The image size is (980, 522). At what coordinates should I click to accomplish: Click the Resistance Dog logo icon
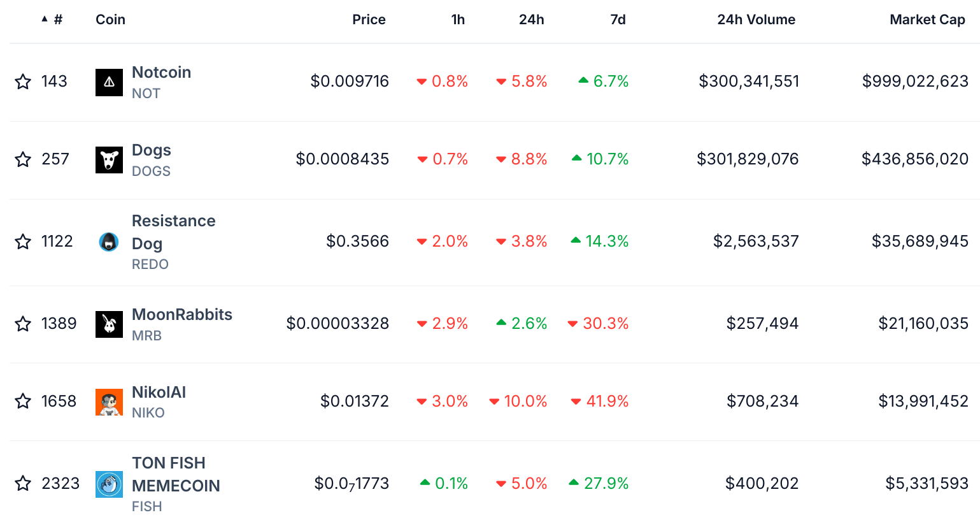coord(109,242)
